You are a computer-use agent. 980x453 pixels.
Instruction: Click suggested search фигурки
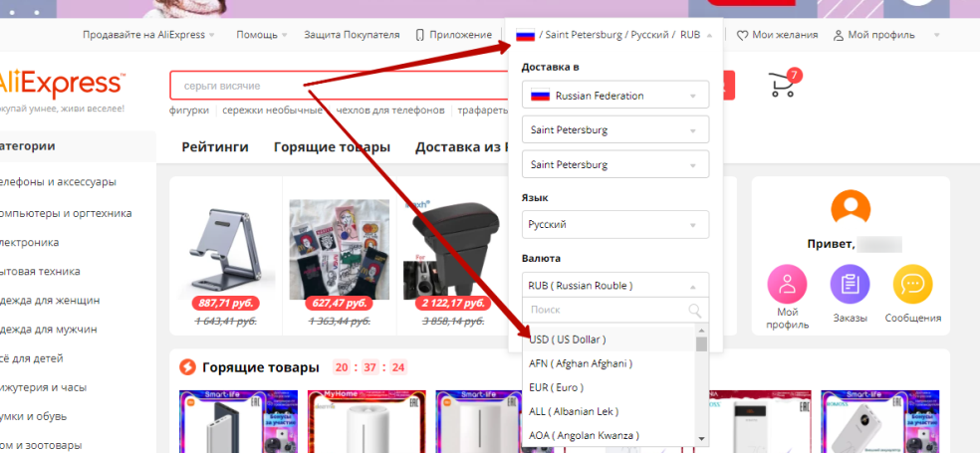(x=189, y=111)
